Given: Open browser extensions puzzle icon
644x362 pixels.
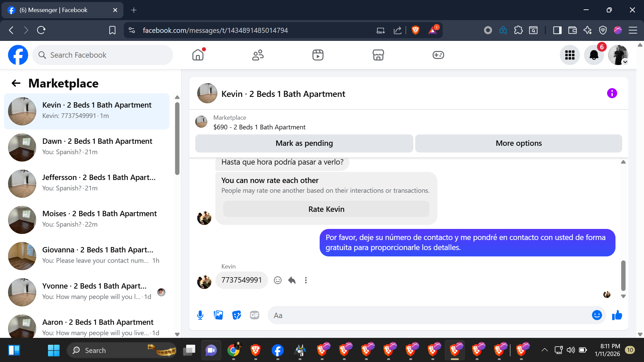Looking at the screenshot, I should 519,30.
